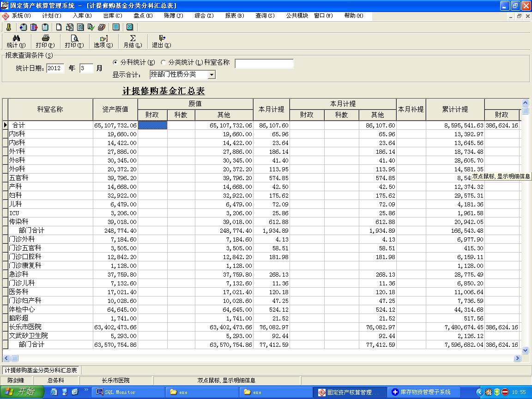
Task: Exit via the 退出(X) door button
Action: (162, 42)
